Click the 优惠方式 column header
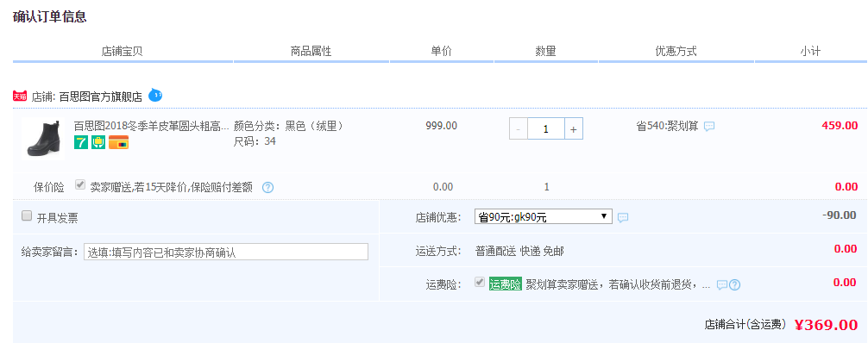Viewport: 868px width, 343px height. tap(676, 52)
